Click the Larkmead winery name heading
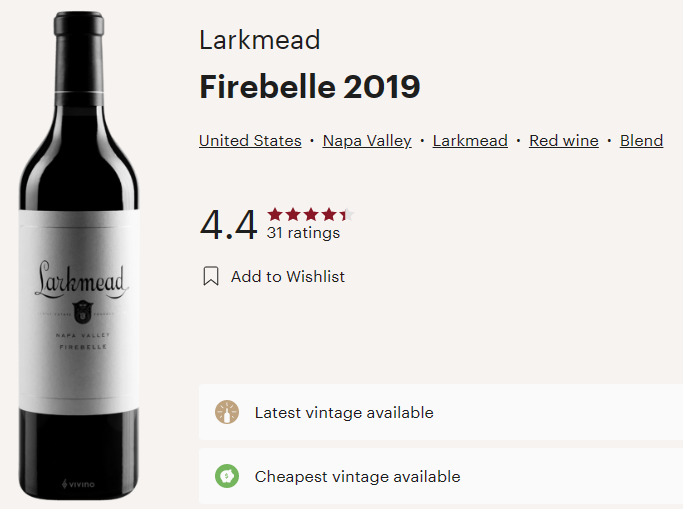The image size is (683, 509). coord(259,41)
